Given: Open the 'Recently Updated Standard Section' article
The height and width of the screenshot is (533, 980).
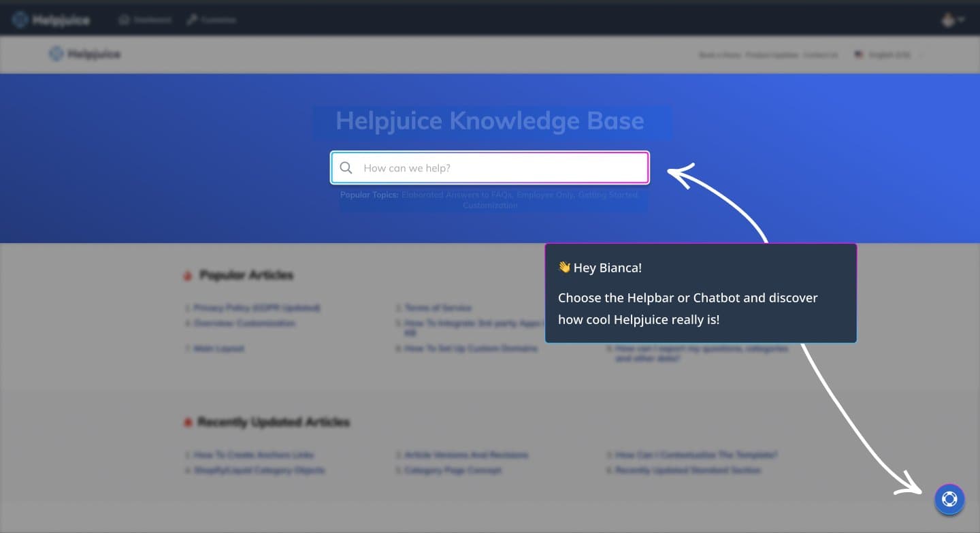Looking at the screenshot, I should point(688,470).
